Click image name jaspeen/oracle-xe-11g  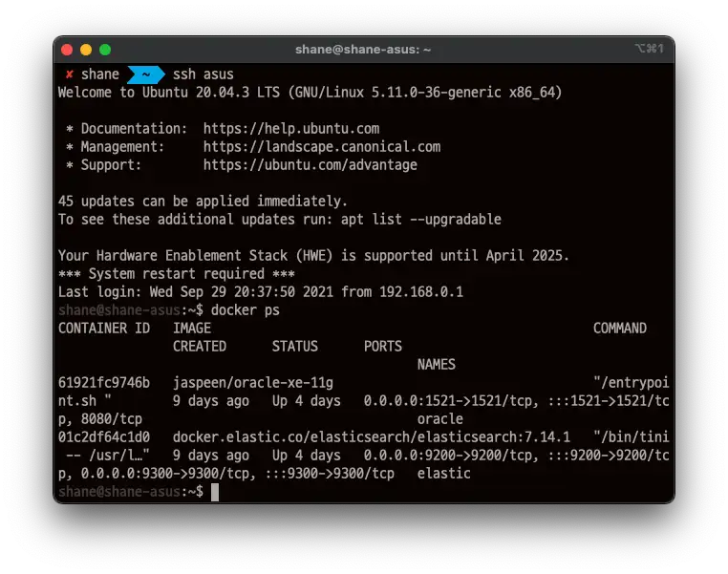(253, 382)
